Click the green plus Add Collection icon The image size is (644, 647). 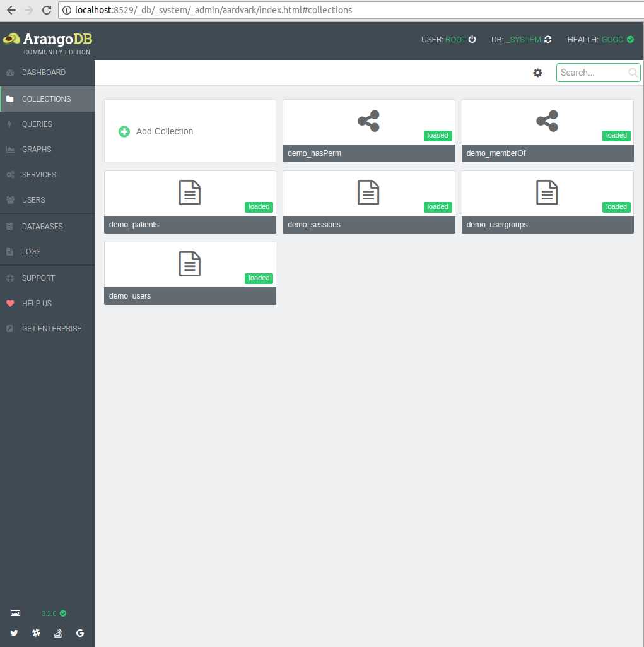124,131
